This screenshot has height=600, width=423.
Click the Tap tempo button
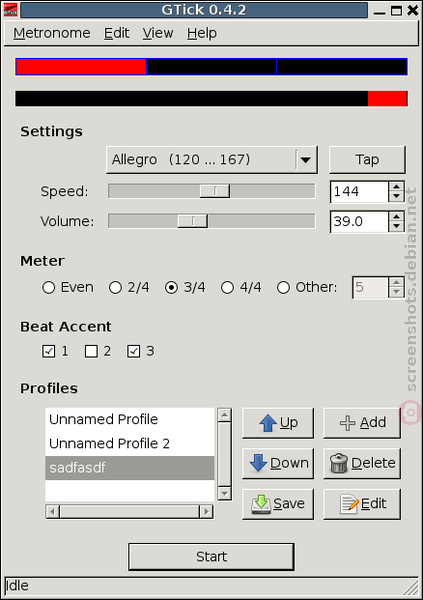click(x=367, y=160)
